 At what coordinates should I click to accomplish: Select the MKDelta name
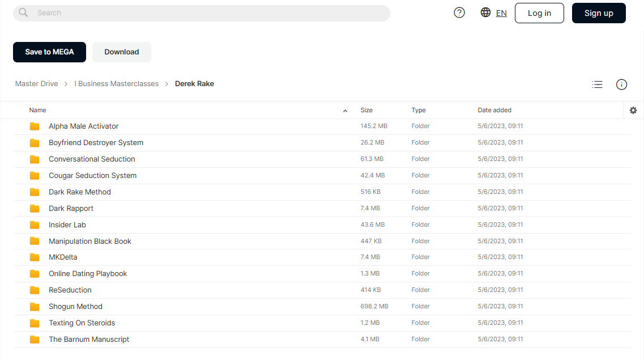pos(63,257)
